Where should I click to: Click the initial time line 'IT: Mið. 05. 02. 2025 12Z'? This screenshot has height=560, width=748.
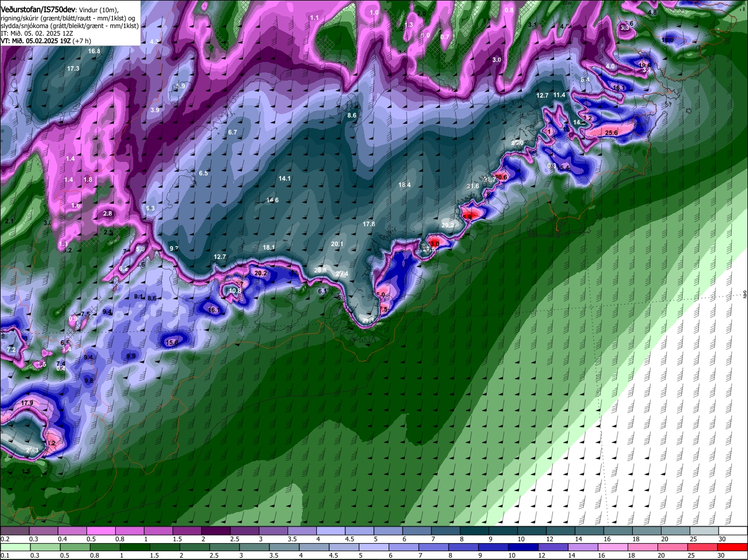[37, 33]
